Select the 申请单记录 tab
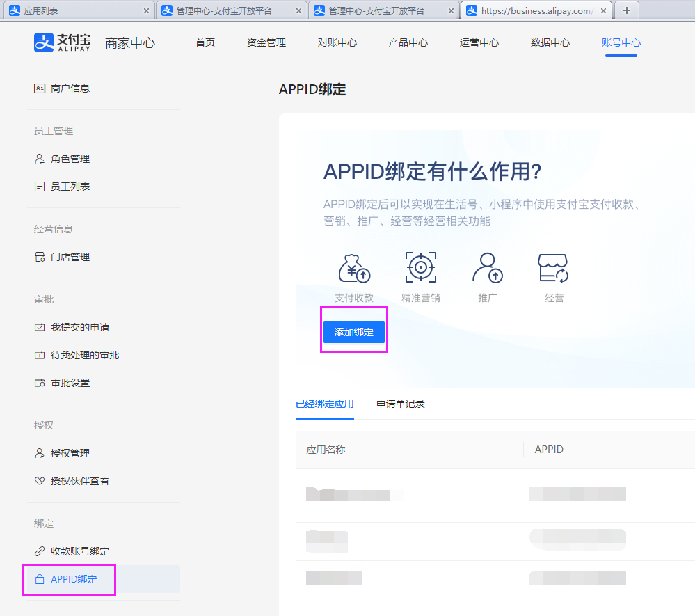 coord(400,404)
